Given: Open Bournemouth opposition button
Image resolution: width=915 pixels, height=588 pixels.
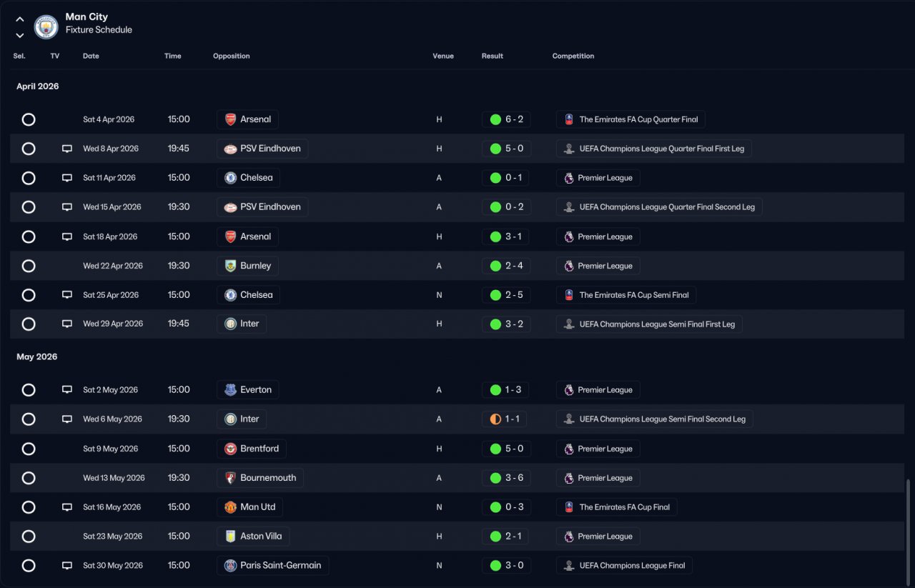Looking at the screenshot, I should (260, 478).
